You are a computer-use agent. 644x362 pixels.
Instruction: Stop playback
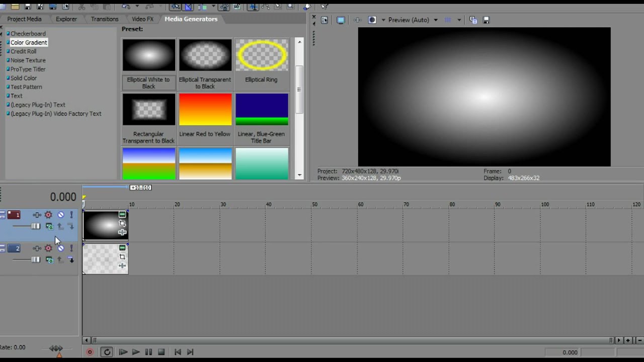click(161, 352)
